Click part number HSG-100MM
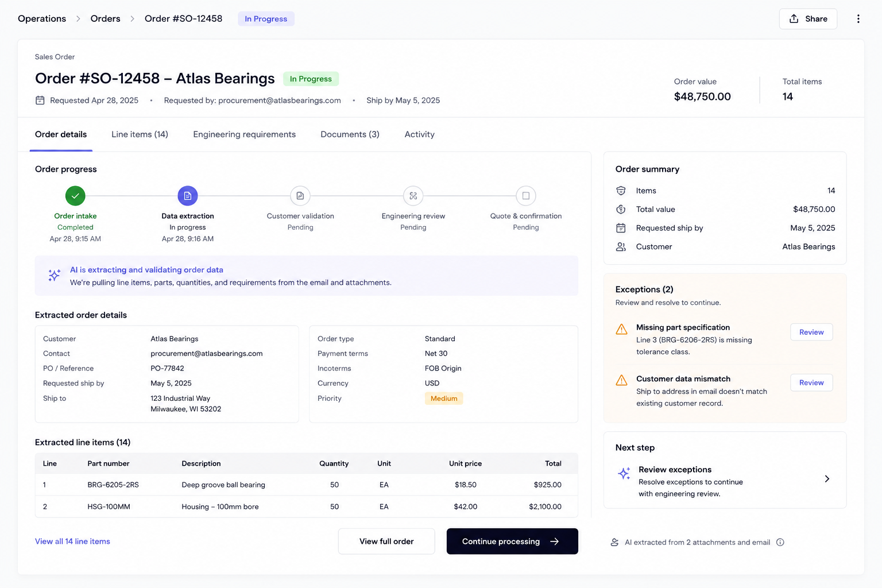The width and height of the screenshot is (882, 588). pos(109,506)
